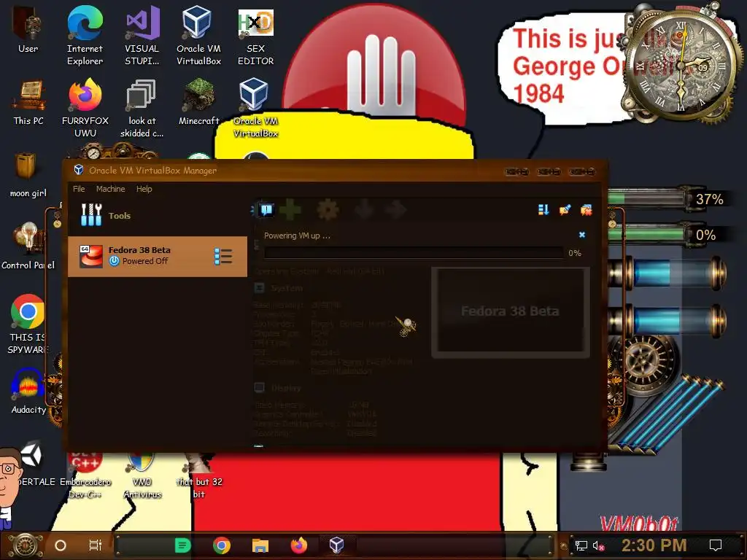Click the green New machine plus icon
The image size is (747, 560).
290,209
